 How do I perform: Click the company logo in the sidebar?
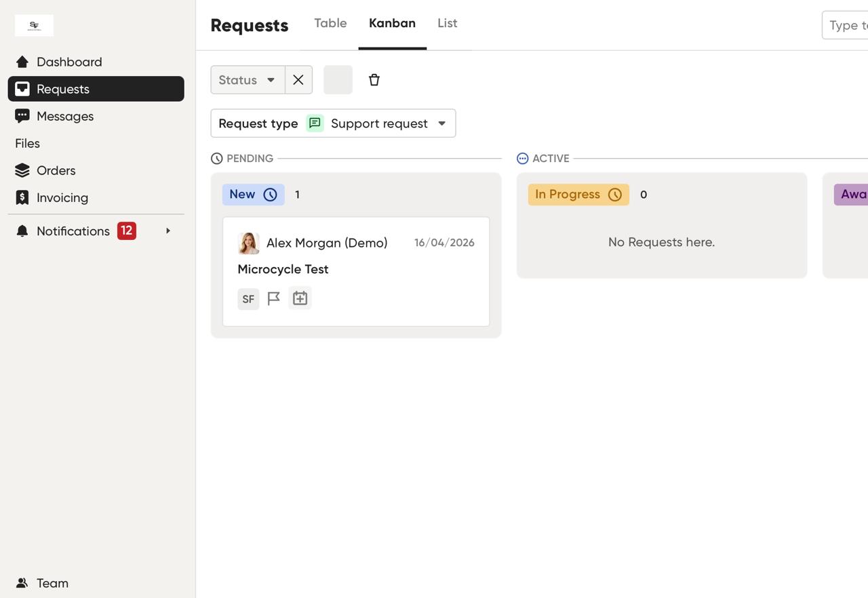[34, 25]
